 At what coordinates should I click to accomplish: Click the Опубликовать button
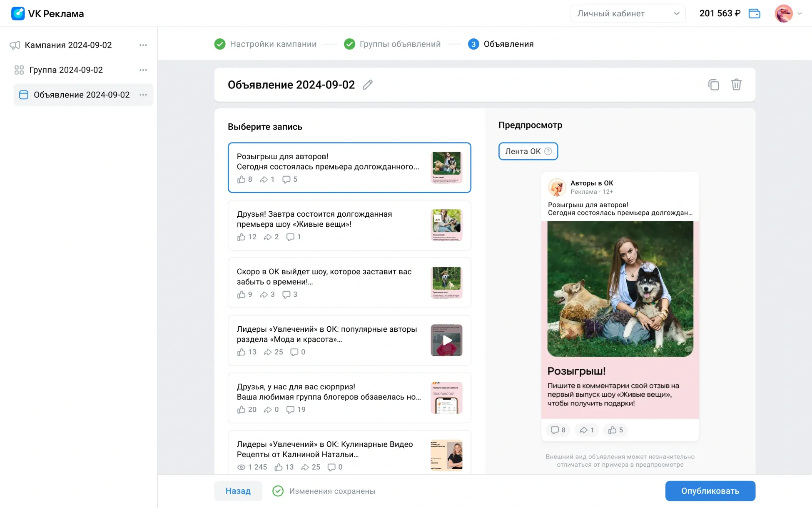[x=710, y=491]
